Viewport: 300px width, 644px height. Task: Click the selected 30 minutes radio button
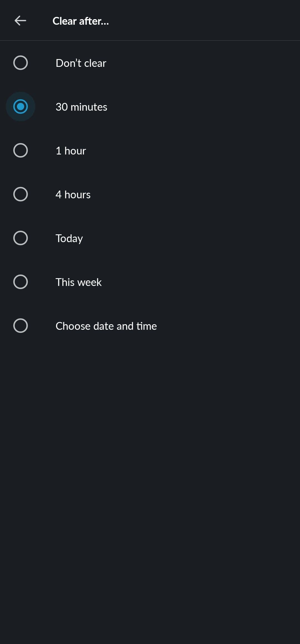pyautogui.click(x=21, y=107)
